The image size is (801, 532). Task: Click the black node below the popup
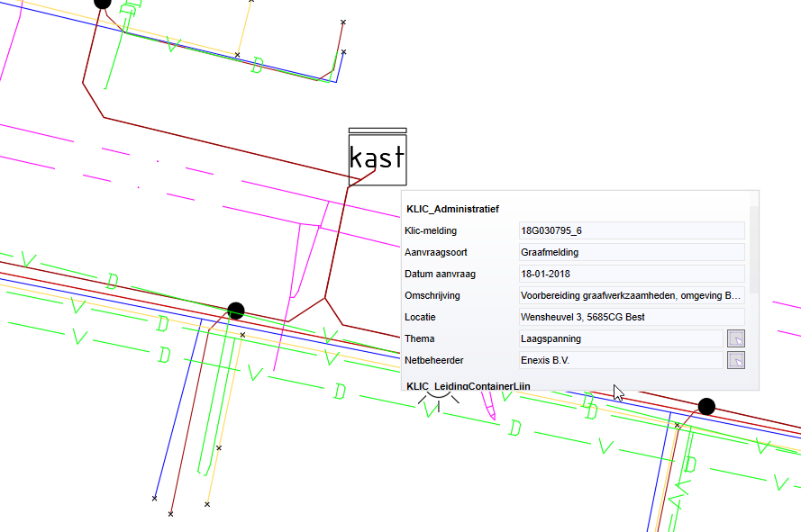(x=706, y=407)
